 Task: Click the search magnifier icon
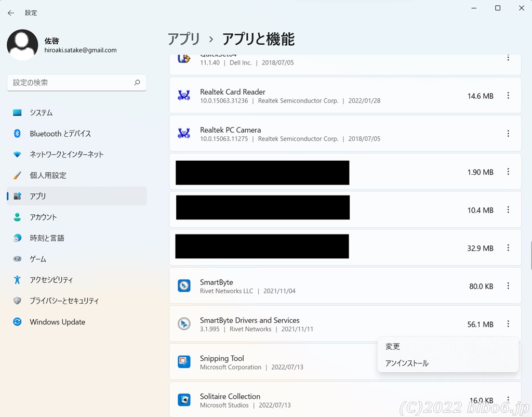[x=137, y=83]
